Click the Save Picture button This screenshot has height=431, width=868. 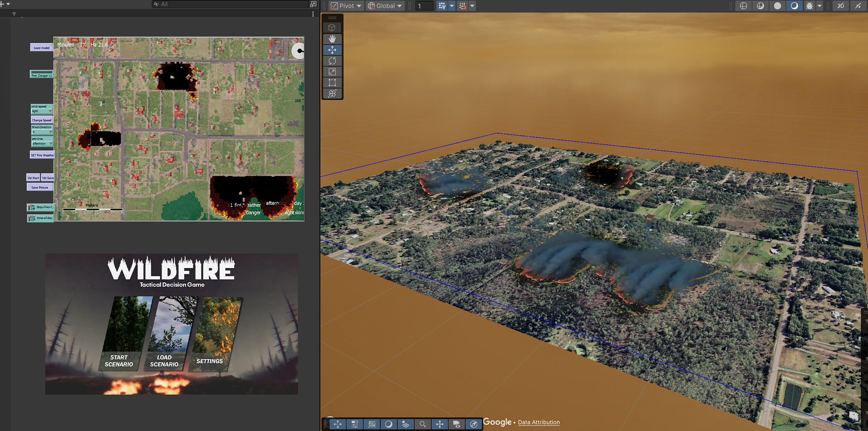[x=40, y=187]
